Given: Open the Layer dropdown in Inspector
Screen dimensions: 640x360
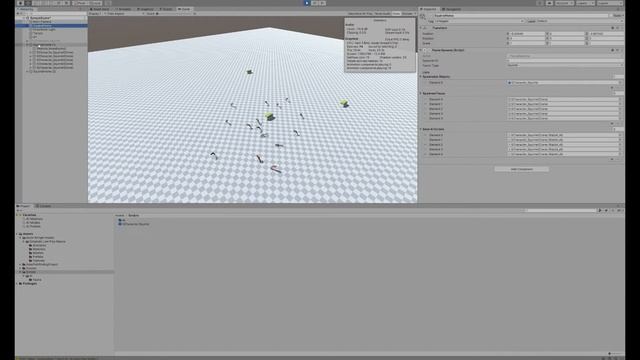Looking at the screenshot, I should (x=579, y=21).
